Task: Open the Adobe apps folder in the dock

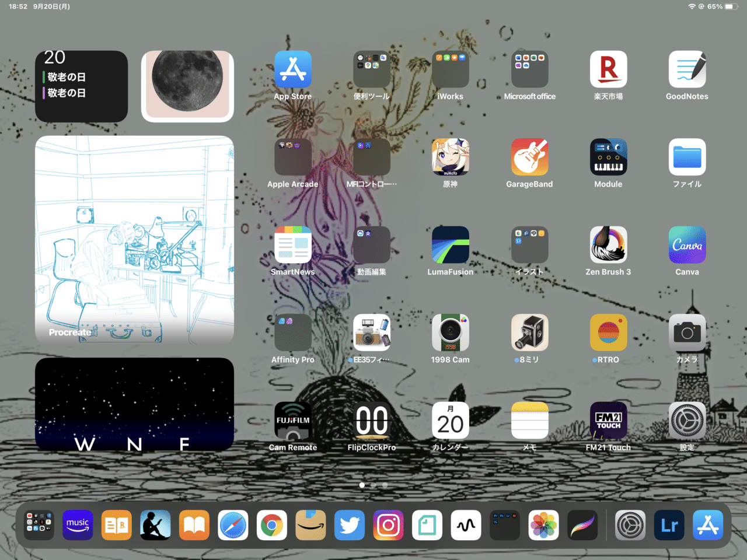Action: click(505, 525)
